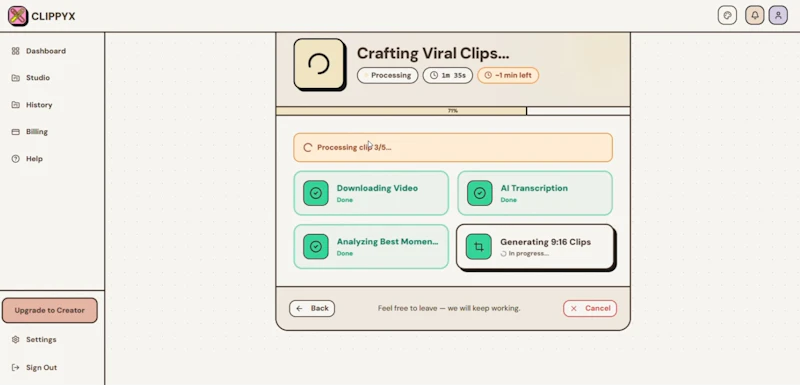This screenshot has height=385, width=800.
Task: Open the theme palette icon button
Action: [x=727, y=15]
